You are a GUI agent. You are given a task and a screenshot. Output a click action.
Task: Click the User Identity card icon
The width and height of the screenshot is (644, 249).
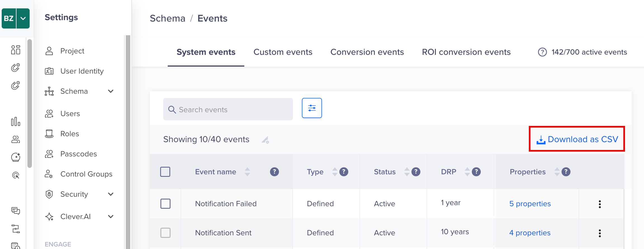tap(49, 71)
